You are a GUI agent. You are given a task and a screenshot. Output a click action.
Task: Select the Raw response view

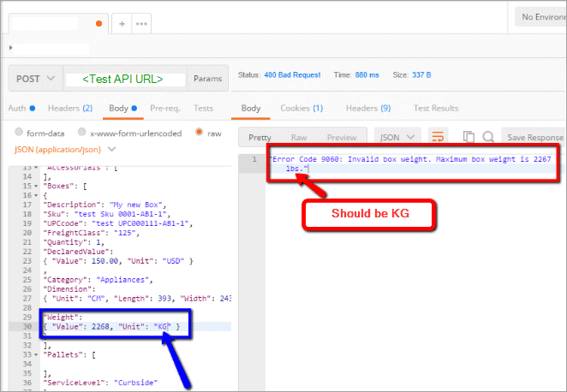click(299, 137)
